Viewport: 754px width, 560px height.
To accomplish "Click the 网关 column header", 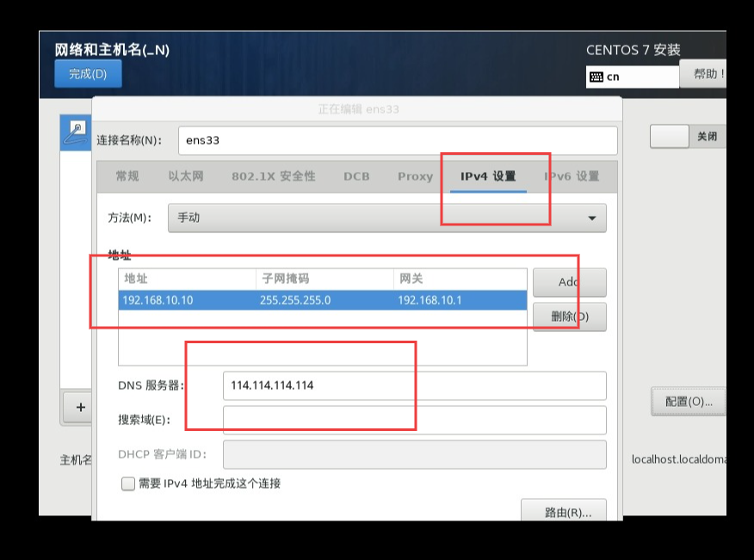I will coord(460,279).
